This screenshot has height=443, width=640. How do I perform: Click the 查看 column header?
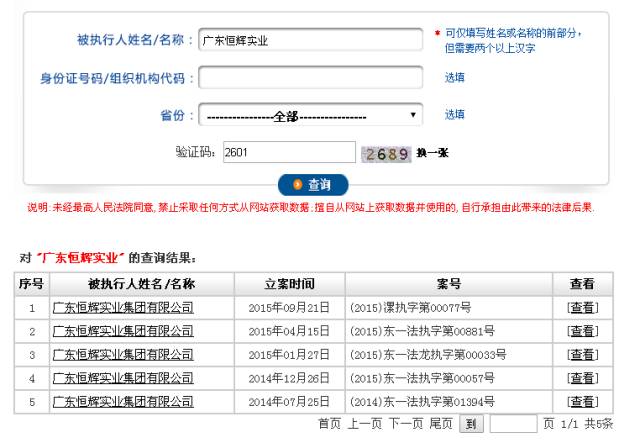click(x=582, y=284)
